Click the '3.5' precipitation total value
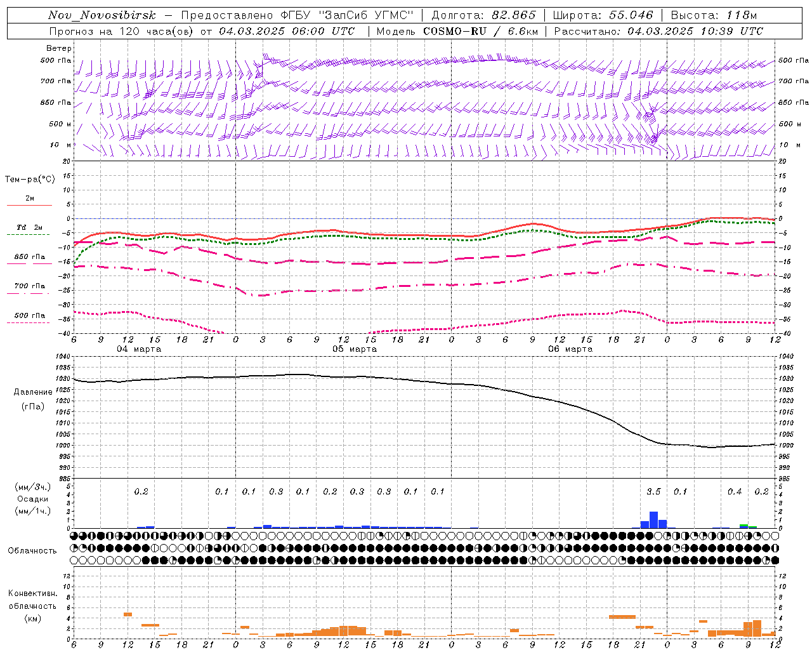Viewport: 812px width, 650px height. pos(653,491)
